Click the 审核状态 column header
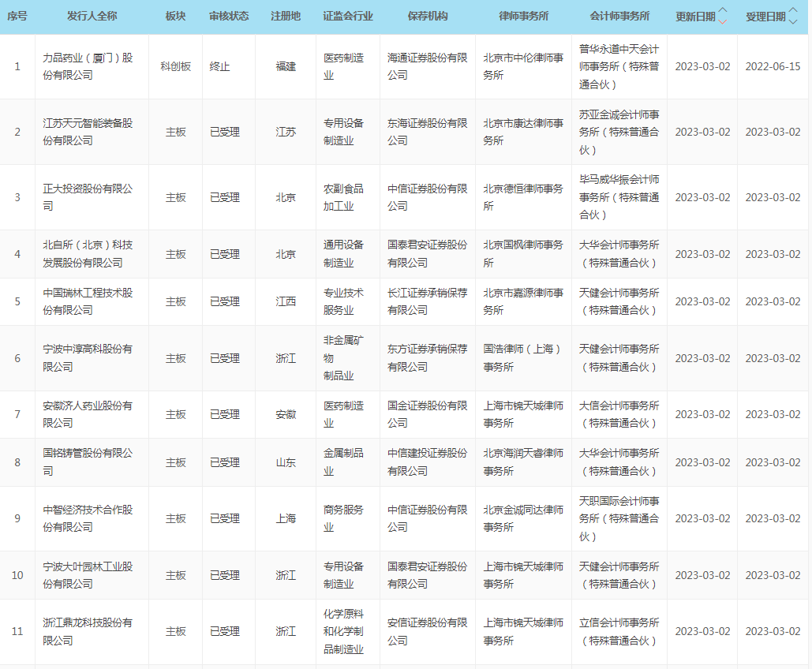 [229, 17]
